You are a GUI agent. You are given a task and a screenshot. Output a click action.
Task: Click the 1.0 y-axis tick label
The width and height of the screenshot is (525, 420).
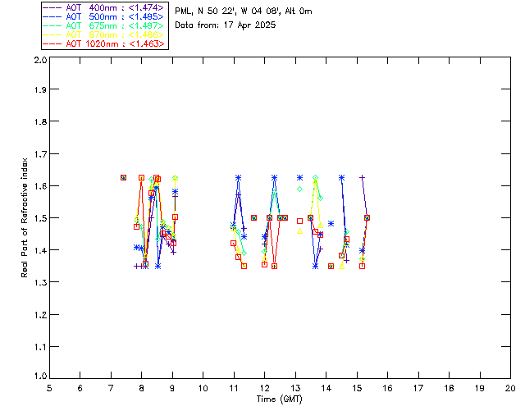pos(40,376)
